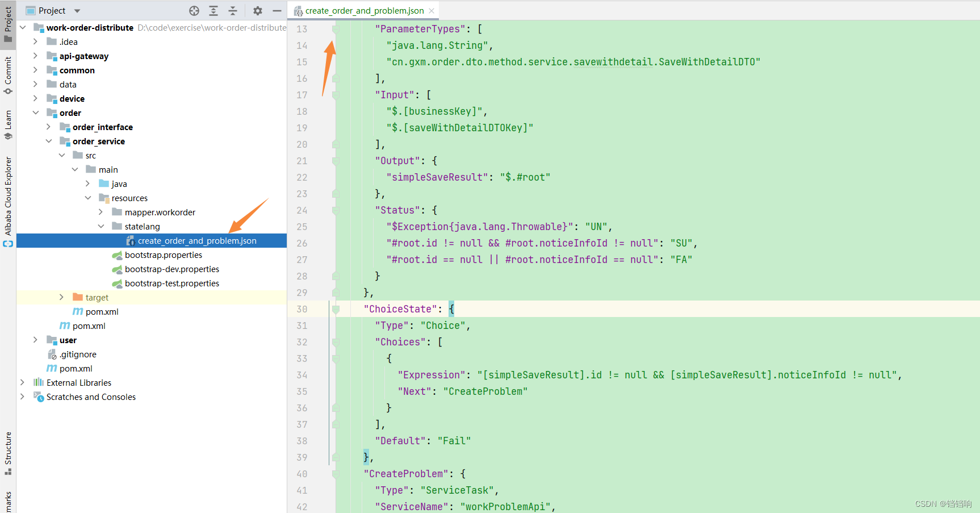Expand the data folder
This screenshot has height=513, width=980.
[35, 84]
